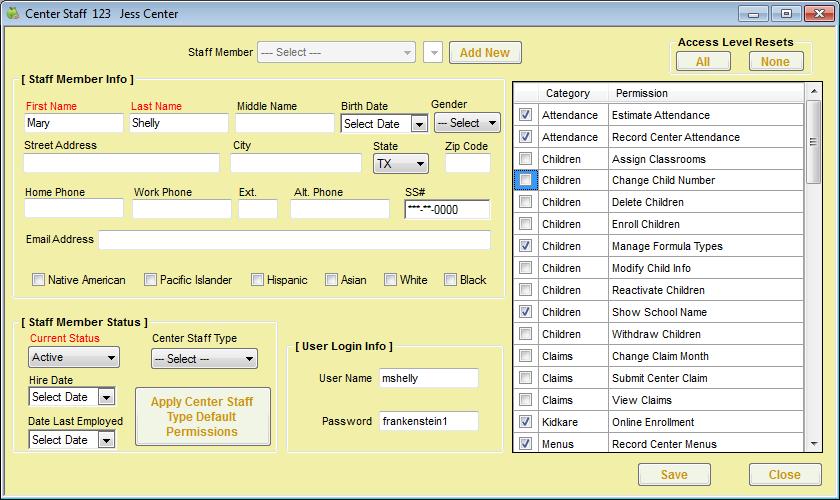
Task: Click the Add New button
Action: [485, 53]
